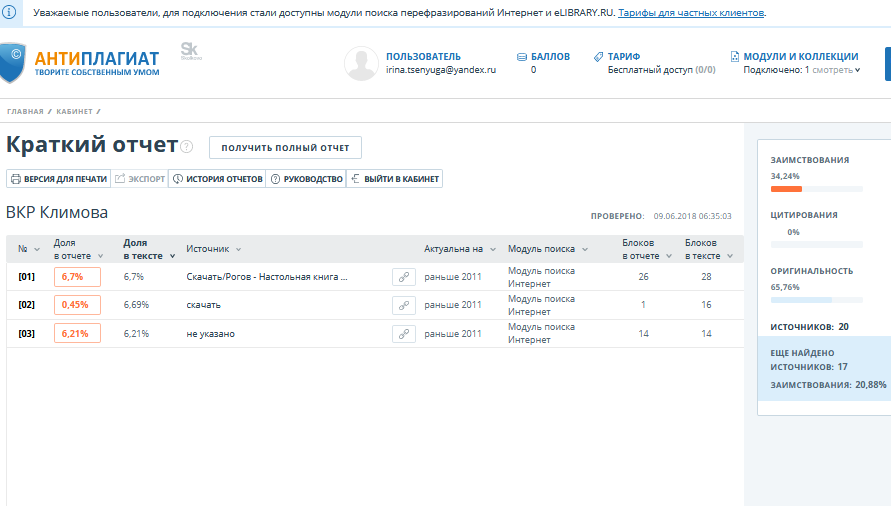Sort by Источник column header
This screenshot has height=506, width=891.
click(x=213, y=249)
